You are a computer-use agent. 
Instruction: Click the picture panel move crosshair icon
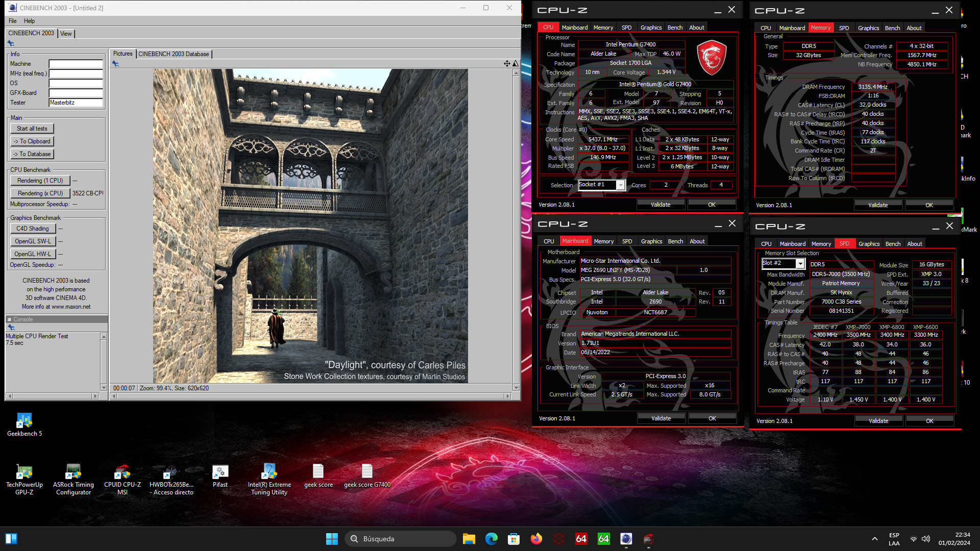[507, 63]
